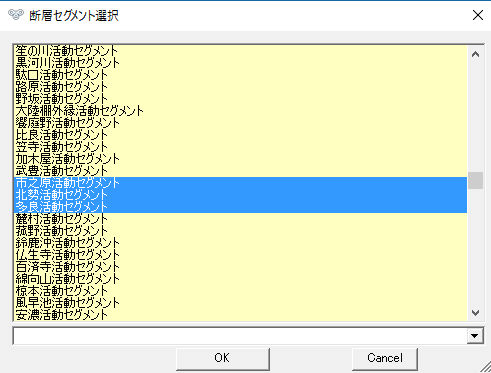
Task: Click the empty combo box text field
Action: pos(240,336)
